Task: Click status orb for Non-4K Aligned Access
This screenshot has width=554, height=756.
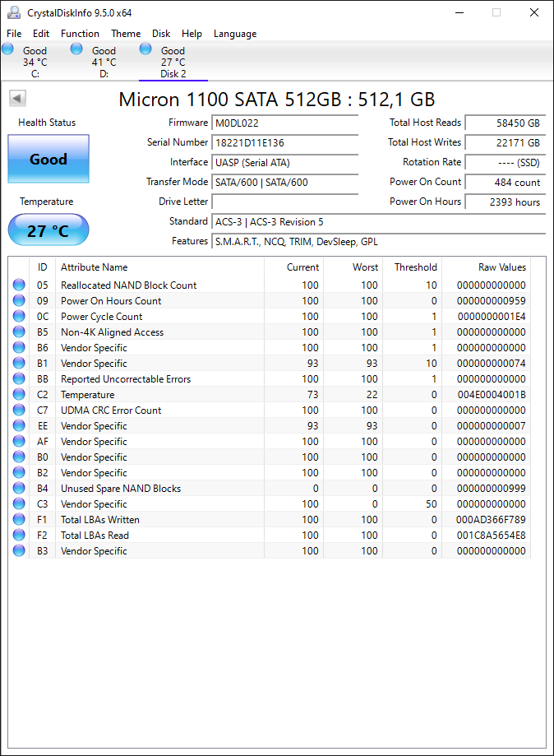Action: pos(19,332)
